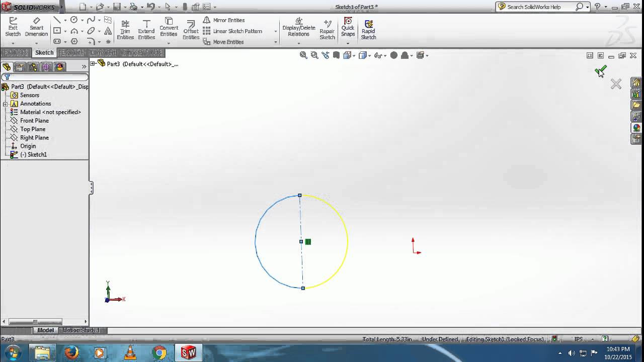
Task: Select the Point sketch tool
Action: click(x=108, y=42)
